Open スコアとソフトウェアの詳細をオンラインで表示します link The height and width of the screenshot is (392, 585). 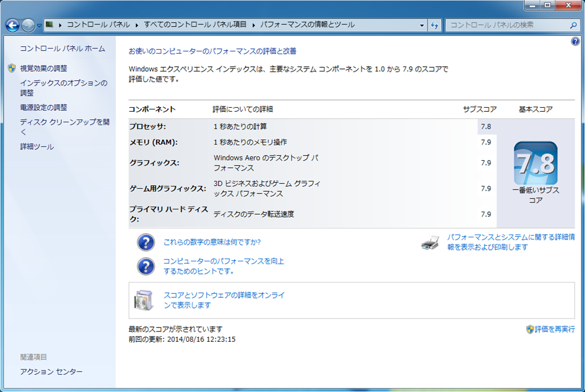coord(224,300)
